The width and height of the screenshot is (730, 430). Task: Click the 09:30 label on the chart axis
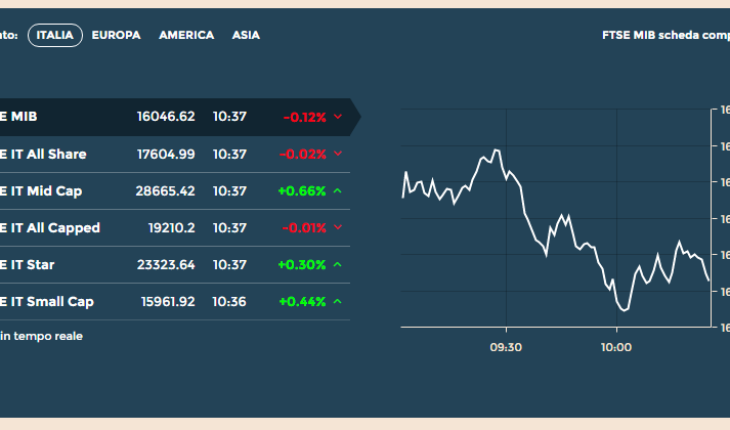(506, 347)
